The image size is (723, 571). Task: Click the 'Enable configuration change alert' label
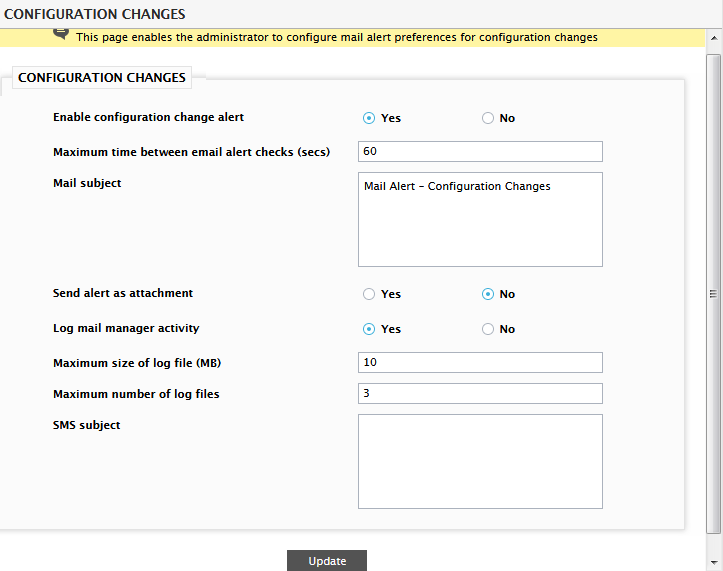click(x=148, y=118)
